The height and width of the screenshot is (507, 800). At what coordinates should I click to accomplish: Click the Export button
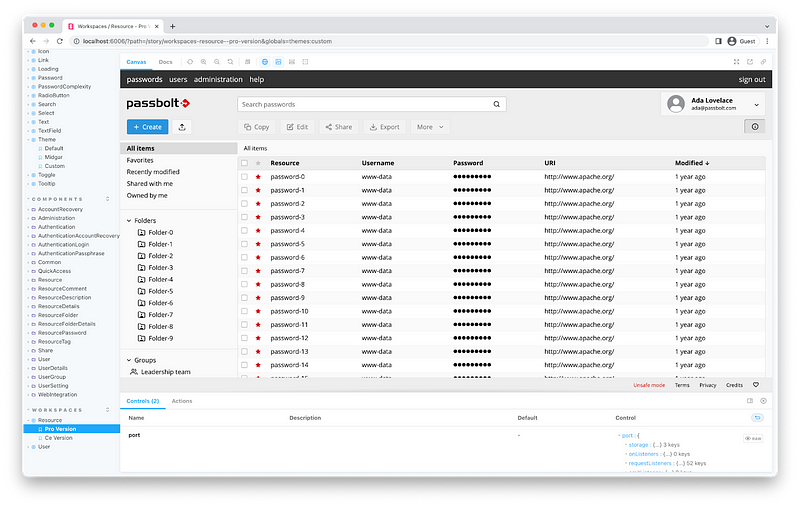point(385,127)
